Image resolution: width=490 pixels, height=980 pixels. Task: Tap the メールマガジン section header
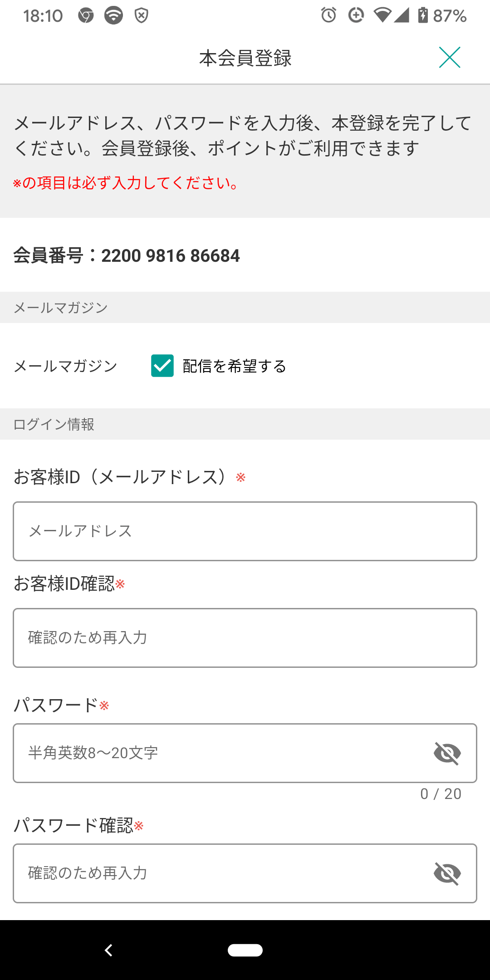point(61,308)
